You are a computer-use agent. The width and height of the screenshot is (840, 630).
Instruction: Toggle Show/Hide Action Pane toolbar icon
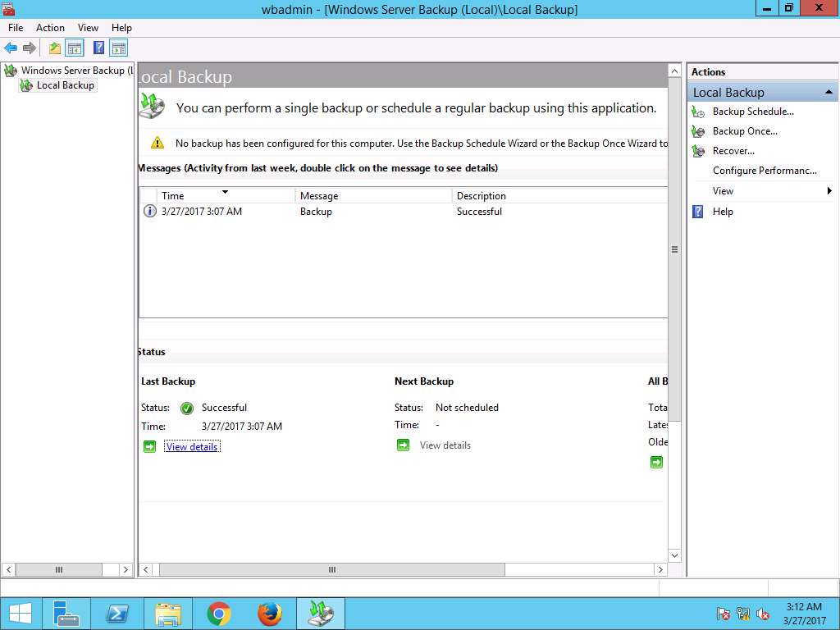click(118, 48)
